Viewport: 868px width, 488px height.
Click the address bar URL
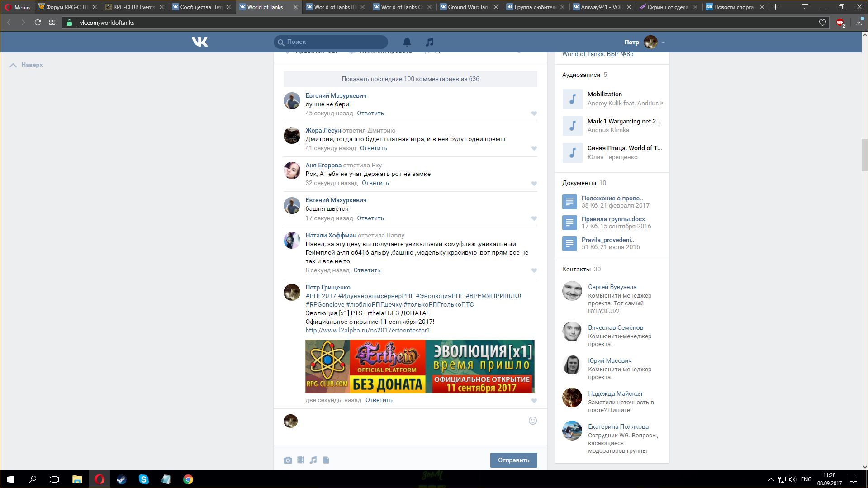(107, 23)
